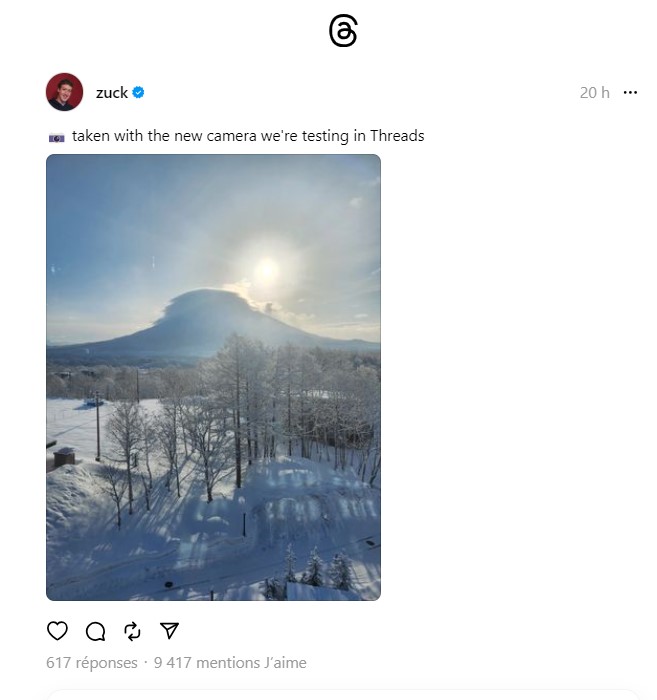Viewport: 657px width, 700px height.
Task: View the 617 réponses list
Action: (x=91, y=663)
